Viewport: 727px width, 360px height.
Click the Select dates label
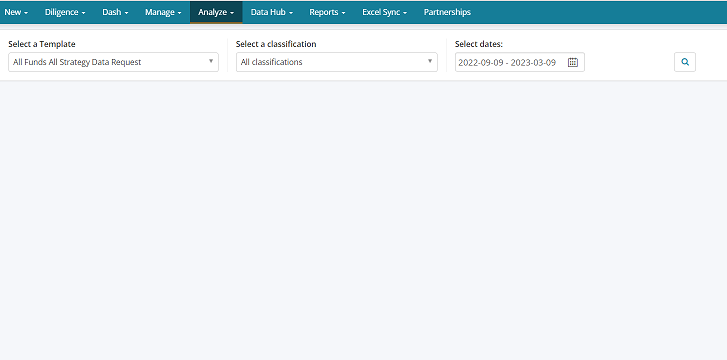click(x=478, y=44)
